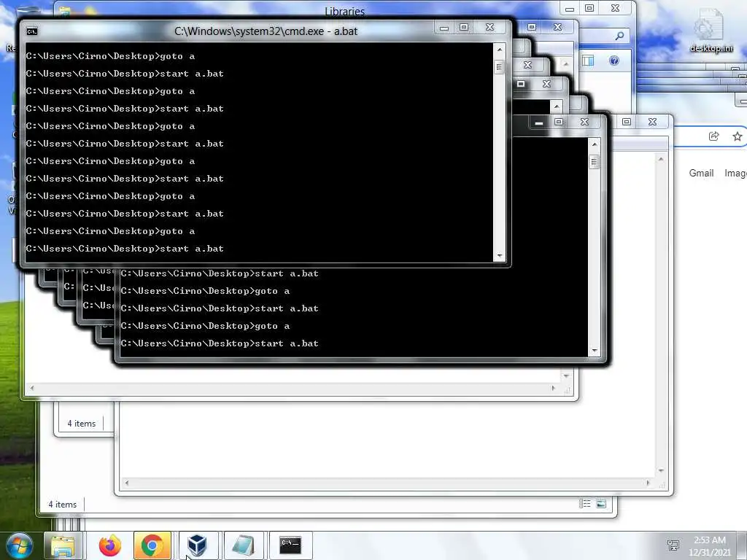Click the Libraries window title bar
747x560 pixels.
click(x=344, y=10)
